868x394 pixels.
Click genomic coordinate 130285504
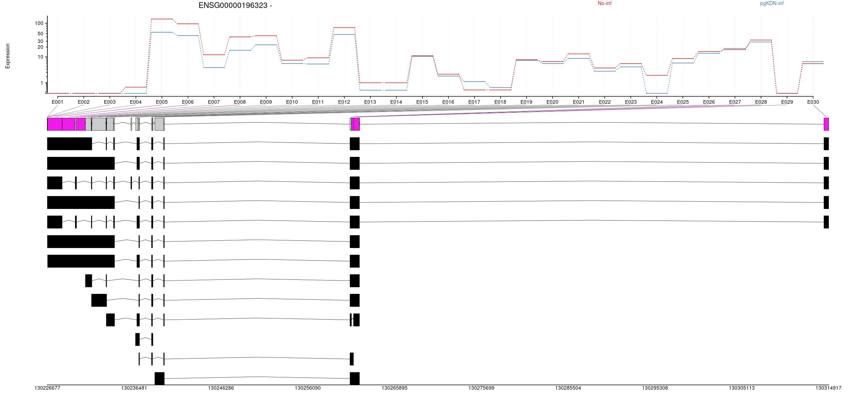[x=568, y=388]
